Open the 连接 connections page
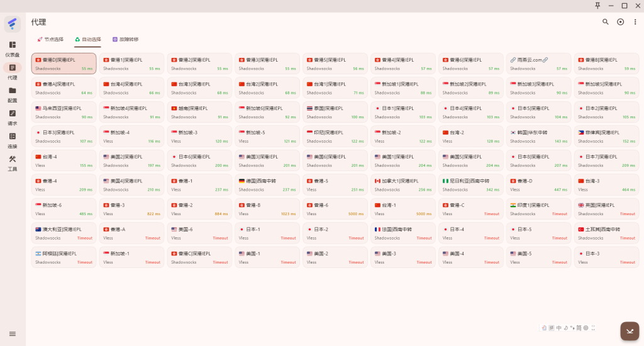 pyautogui.click(x=12, y=140)
